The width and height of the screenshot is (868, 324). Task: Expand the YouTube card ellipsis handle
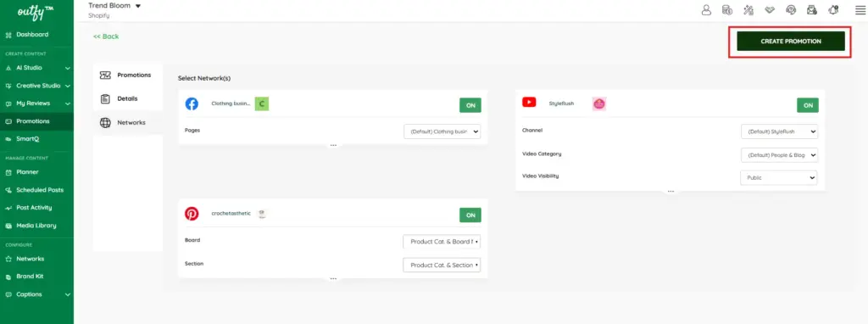click(x=670, y=192)
